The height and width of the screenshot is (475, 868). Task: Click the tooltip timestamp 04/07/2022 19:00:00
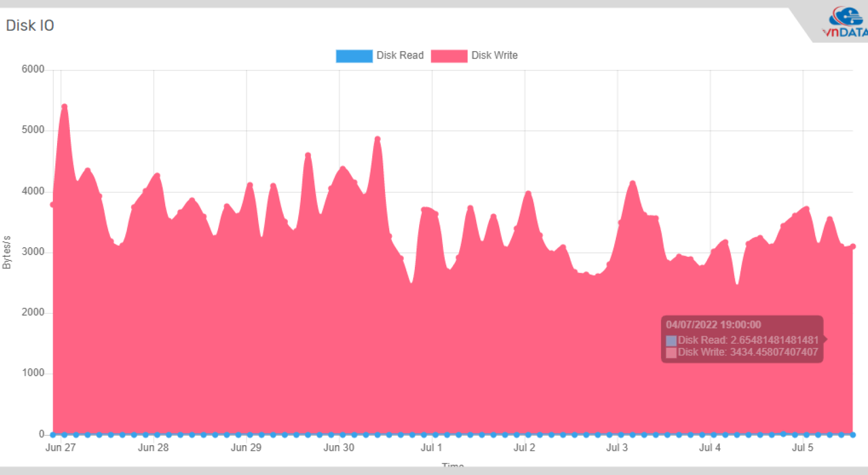click(713, 325)
